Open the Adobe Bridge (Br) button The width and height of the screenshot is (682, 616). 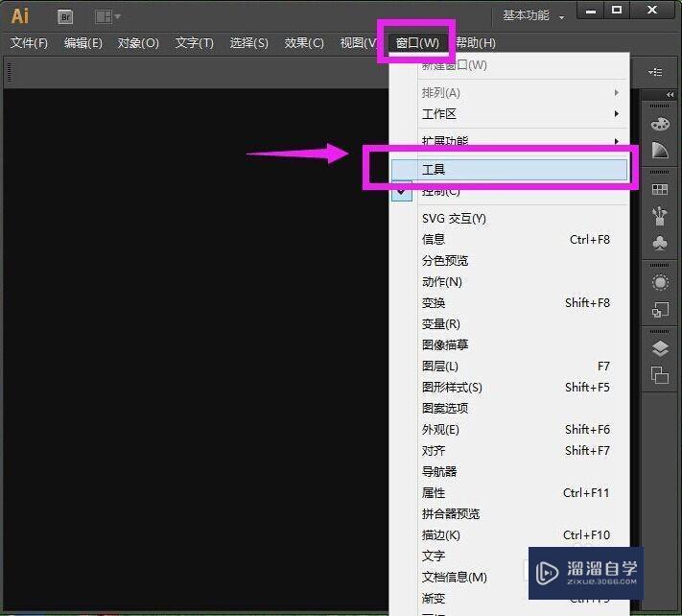[x=65, y=17]
